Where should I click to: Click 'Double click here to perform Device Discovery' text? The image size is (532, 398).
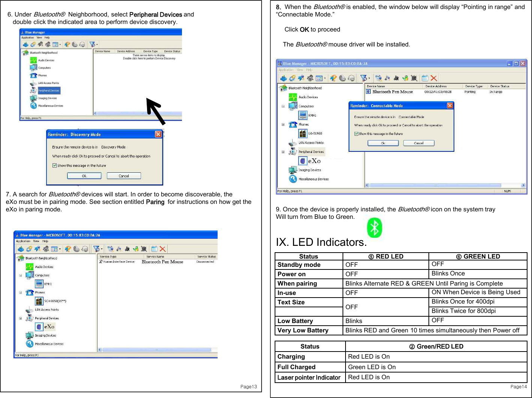tap(149, 58)
